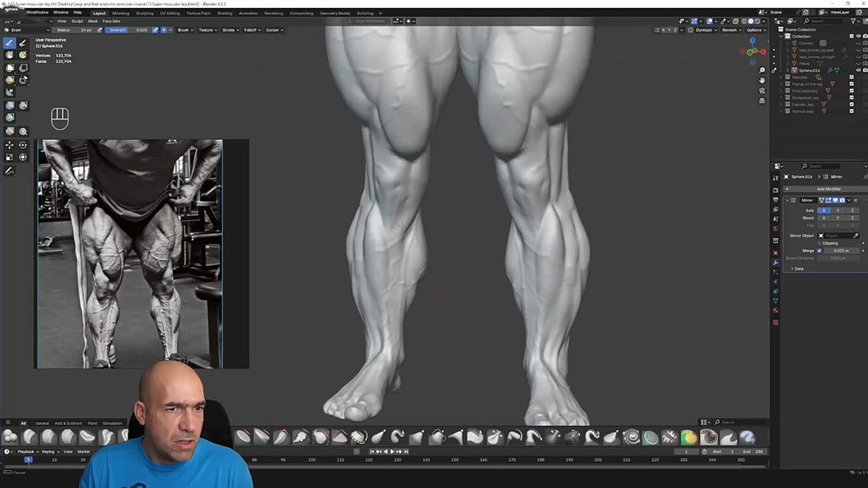Image resolution: width=868 pixels, height=488 pixels.
Task: Open the Stroke dropdown
Action: click(x=230, y=30)
